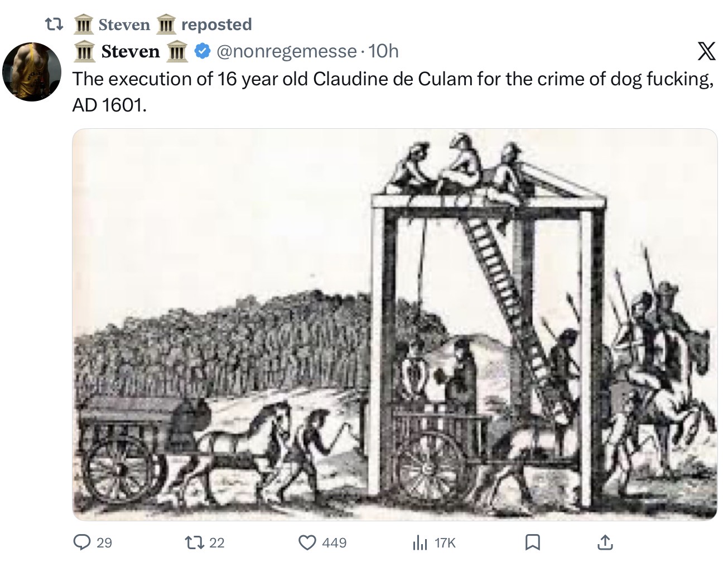Image resolution: width=728 pixels, height=567 pixels.
Task: Click the blue verified checkmark badge
Action: tap(202, 51)
